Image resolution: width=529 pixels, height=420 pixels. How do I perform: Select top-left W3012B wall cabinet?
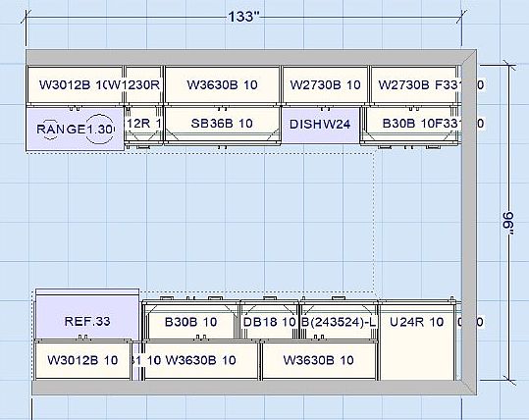[x=75, y=84]
